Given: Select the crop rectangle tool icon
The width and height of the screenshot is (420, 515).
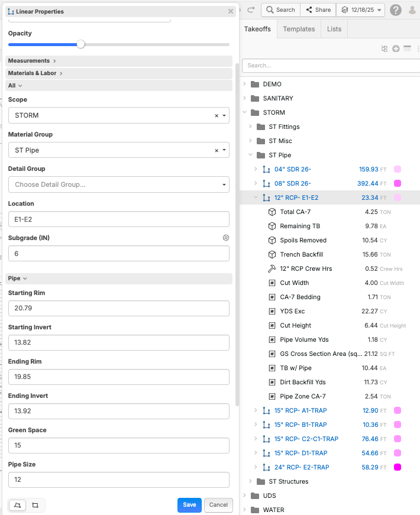Looking at the screenshot, I should (x=35, y=505).
